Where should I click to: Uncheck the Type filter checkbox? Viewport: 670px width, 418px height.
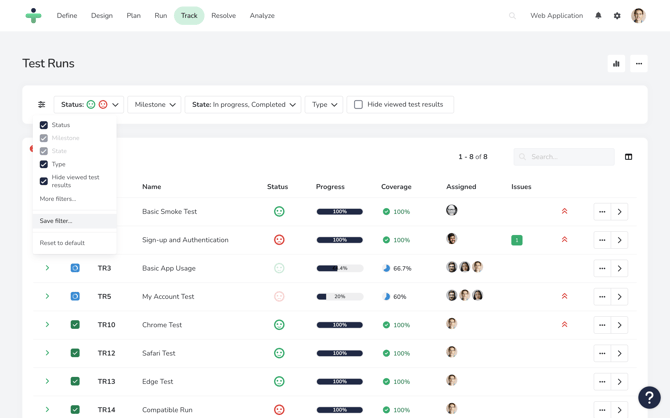(x=44, y=164)
